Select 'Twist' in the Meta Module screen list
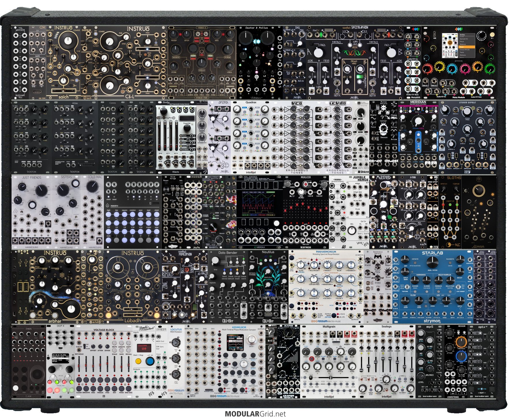Image resolution: width=511 pixels, height=420 pixels. click(x=467, y=52)
